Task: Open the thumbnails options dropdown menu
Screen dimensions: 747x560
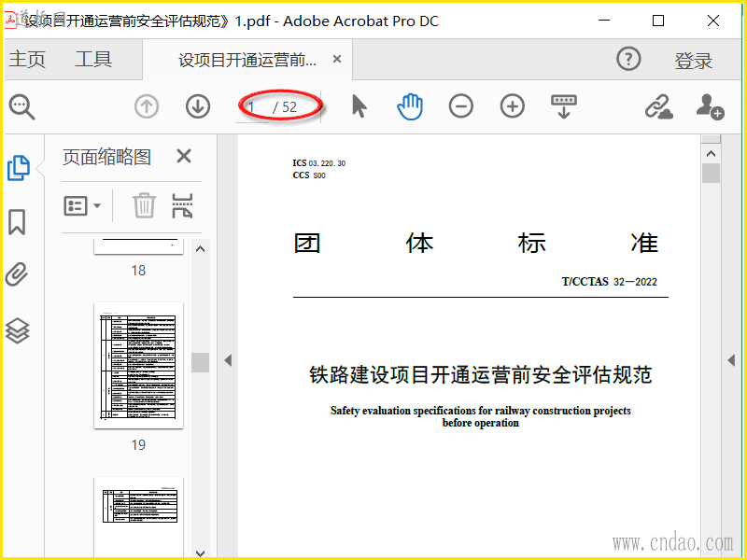Action: 82,205
